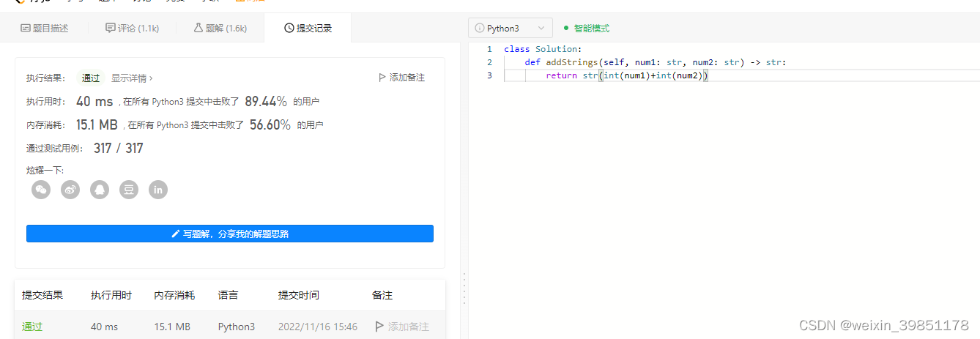Click the 写题解，分享我的解题思路 button

230,234
